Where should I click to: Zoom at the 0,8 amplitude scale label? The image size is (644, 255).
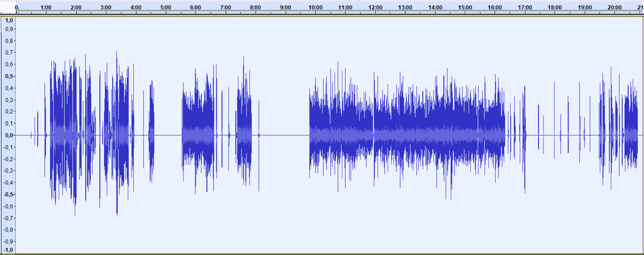tap(9, 41)
